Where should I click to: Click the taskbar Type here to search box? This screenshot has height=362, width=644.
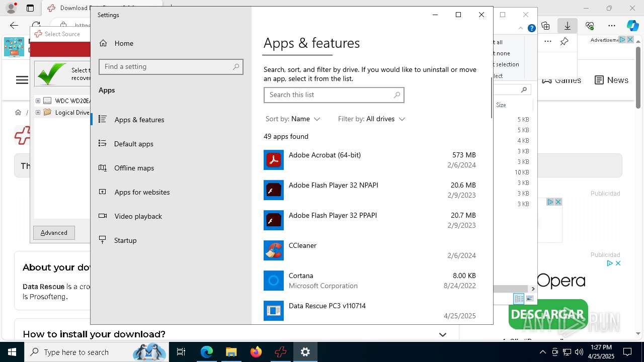pyautogui.click(x=96, y=352)
